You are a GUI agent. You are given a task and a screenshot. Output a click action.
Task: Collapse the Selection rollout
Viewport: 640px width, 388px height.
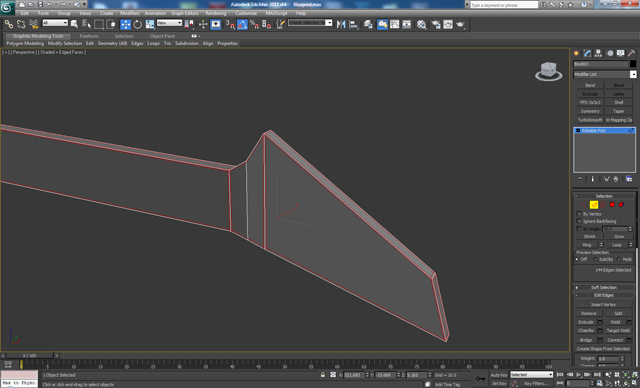[x=604, y=196]
